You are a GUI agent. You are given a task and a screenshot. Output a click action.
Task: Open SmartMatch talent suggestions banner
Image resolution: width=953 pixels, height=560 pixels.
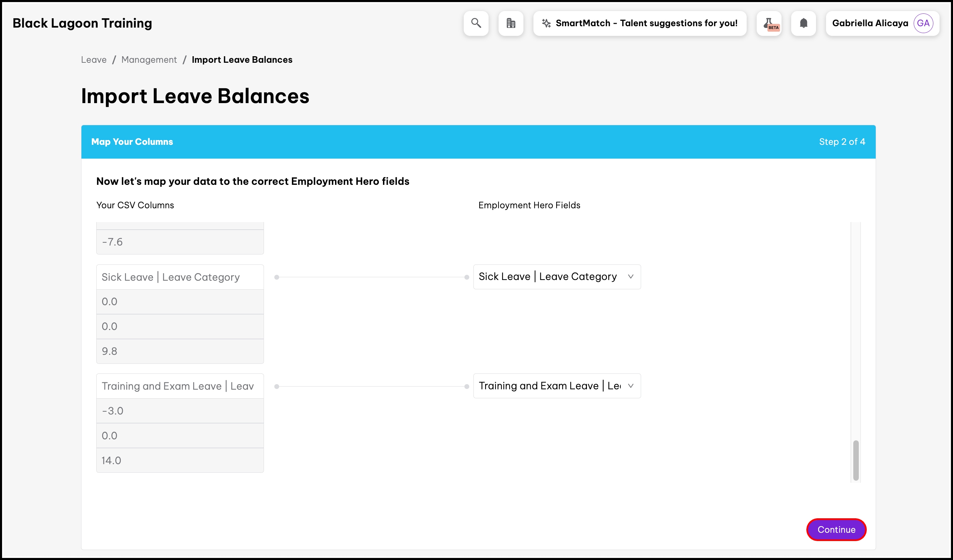coord(646,23)
